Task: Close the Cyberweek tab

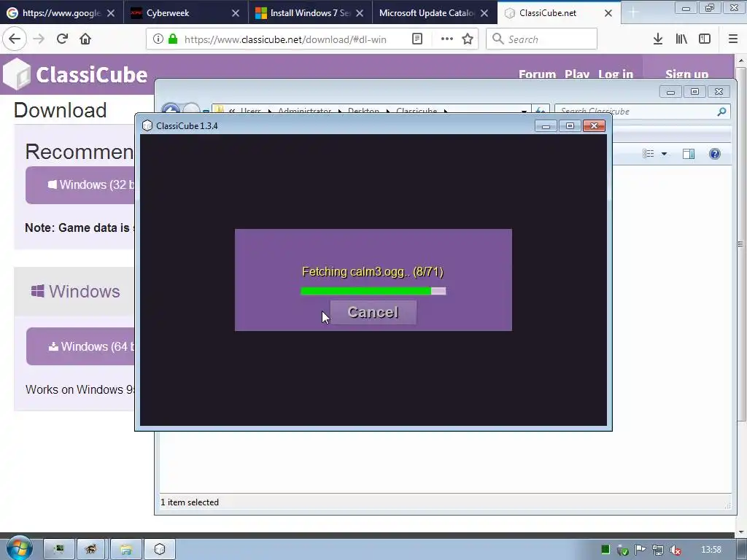Action: pos(236,13)
